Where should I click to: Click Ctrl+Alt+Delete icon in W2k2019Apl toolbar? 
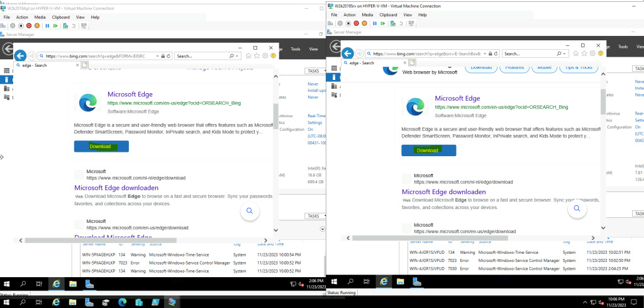(x=3, y=25)
